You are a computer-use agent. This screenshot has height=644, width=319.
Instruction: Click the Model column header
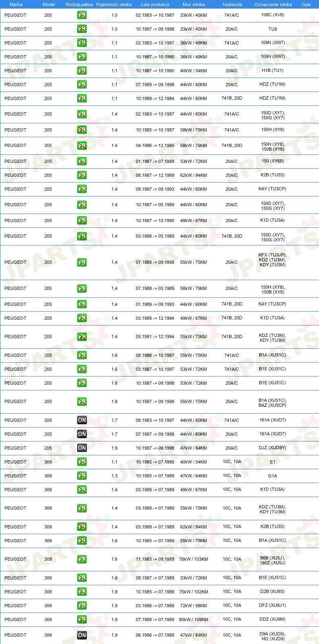click(x=49, y=4)
